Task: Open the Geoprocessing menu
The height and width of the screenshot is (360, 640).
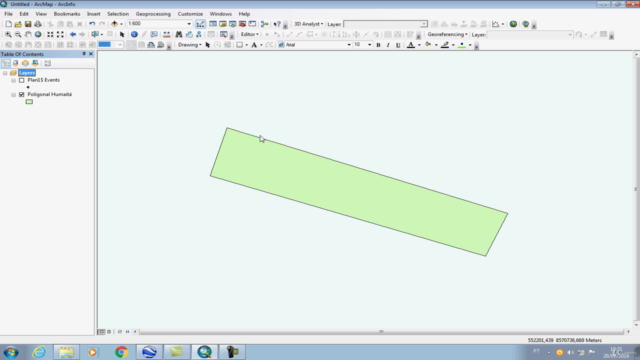Action: tap(153, 14)
